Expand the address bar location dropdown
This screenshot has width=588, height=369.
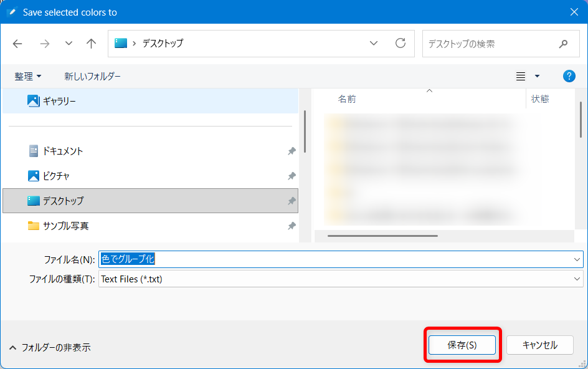[373, 44]
